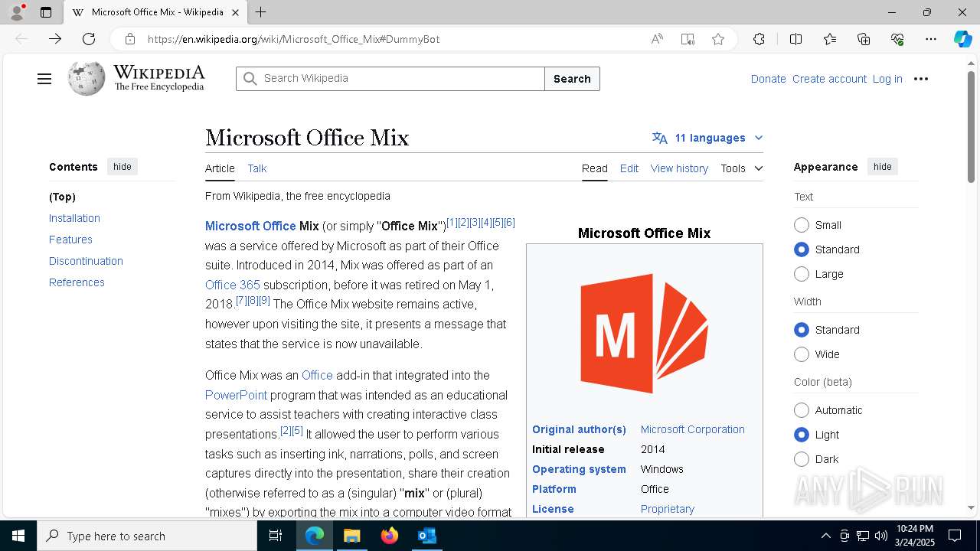Open the PowerPoint article link
Viewport: 980px width, 551px height.
click(x=236, y=395)
